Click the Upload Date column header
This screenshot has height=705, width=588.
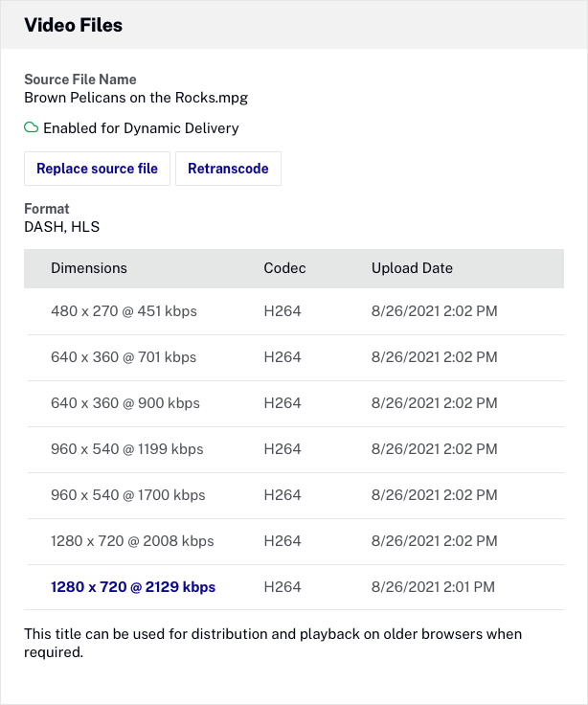pyautogui.click(x=412, y=268)
